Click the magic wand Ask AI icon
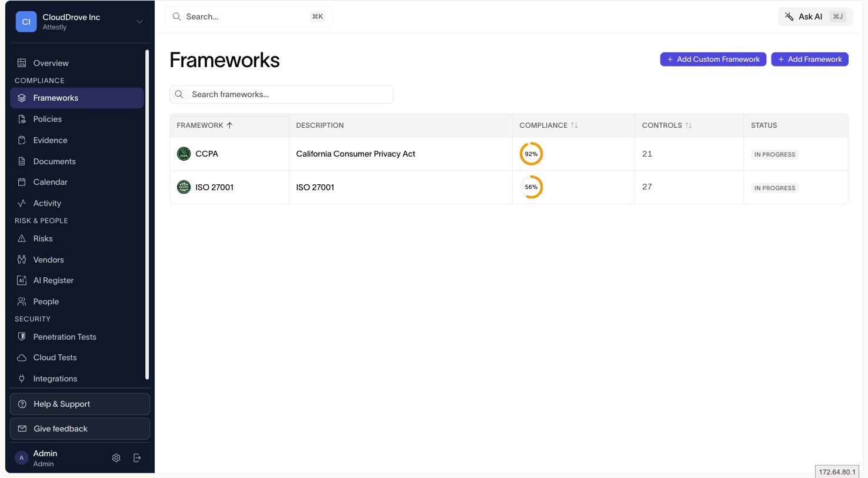The width and height of the screenshot is (868, 478). pos(789,16)
